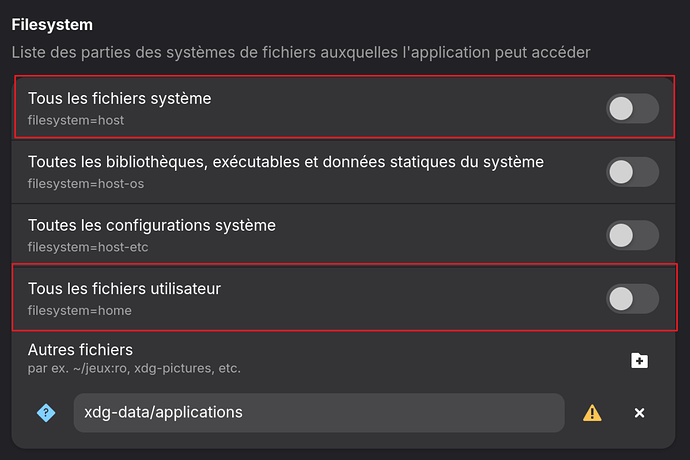Click the "Tous les fichiers utilisateur" title

pyautogui.click(x=124, y=288)
